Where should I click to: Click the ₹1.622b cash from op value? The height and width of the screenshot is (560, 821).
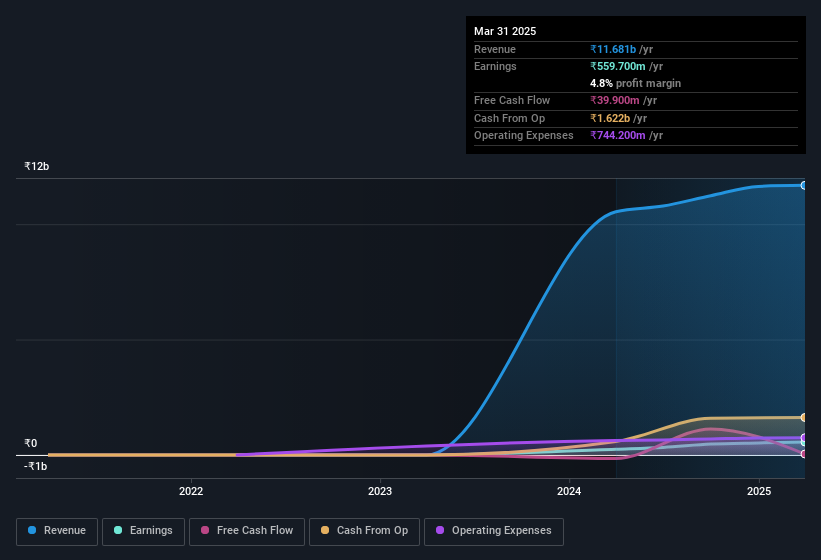click(x=609, y=118)
